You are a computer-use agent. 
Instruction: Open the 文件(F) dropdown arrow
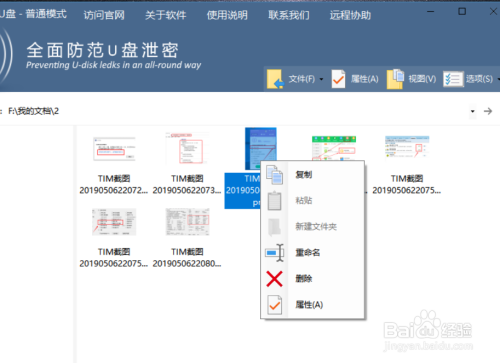coord(321,79)
